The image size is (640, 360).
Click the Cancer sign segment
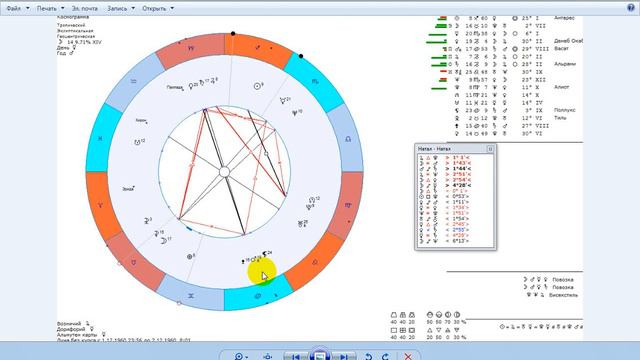(x=258, y=296)
